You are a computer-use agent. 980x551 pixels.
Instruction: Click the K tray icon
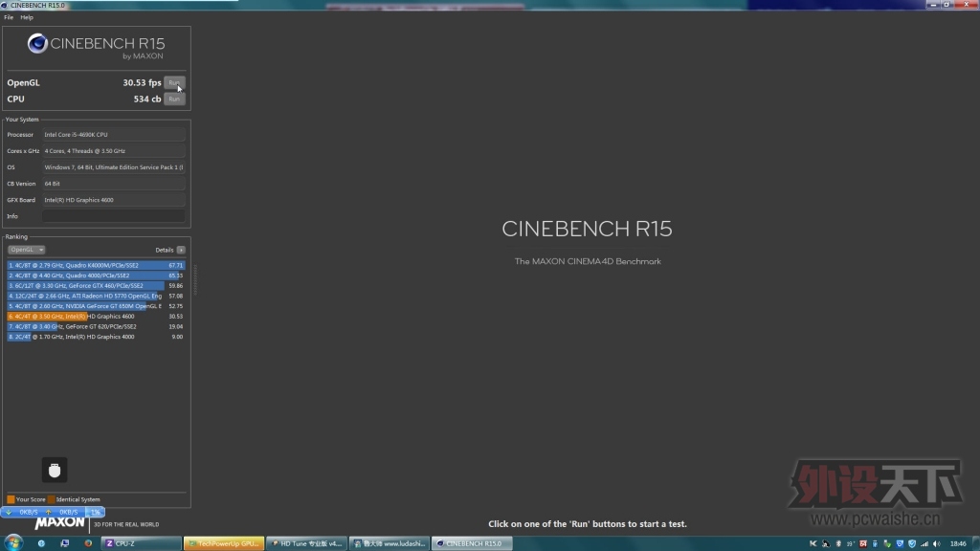(x=813, y=544)
